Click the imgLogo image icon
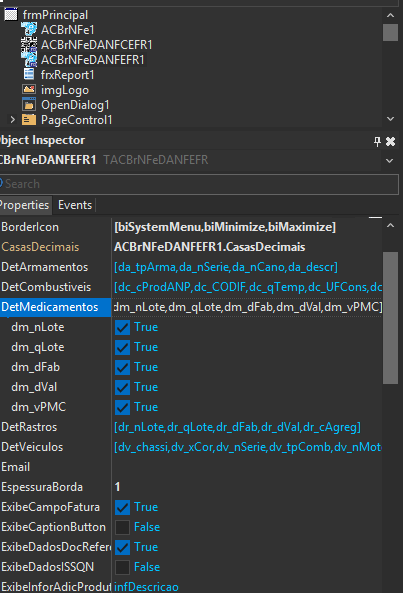The width and height of the screenshot is (403, 593). click(29, 89)
